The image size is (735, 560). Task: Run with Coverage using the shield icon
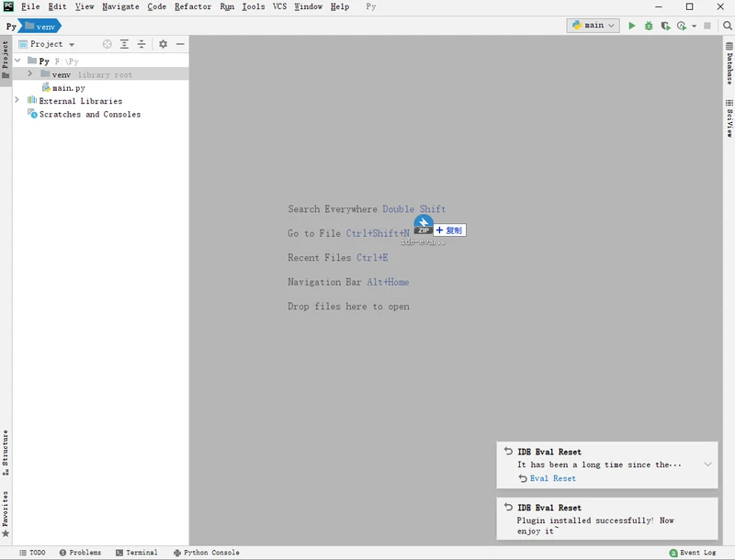pyautogui.click(x=665, y=26)
